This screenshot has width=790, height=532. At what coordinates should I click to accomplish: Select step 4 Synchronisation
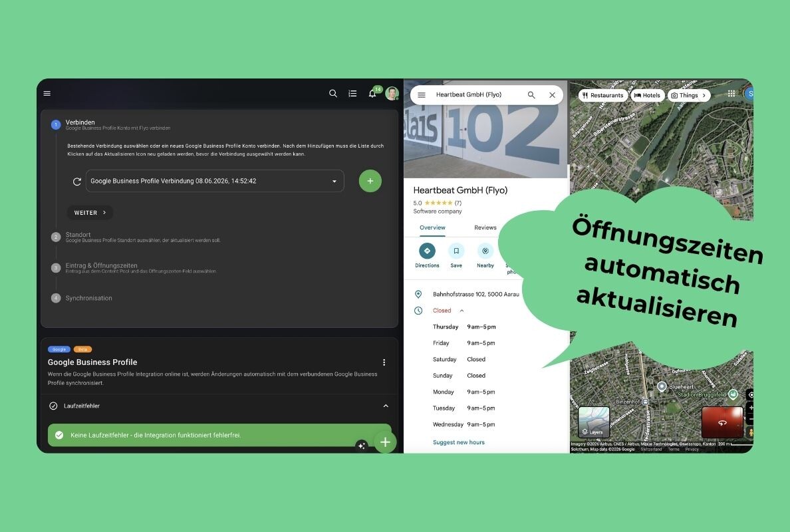pos(88,298)
